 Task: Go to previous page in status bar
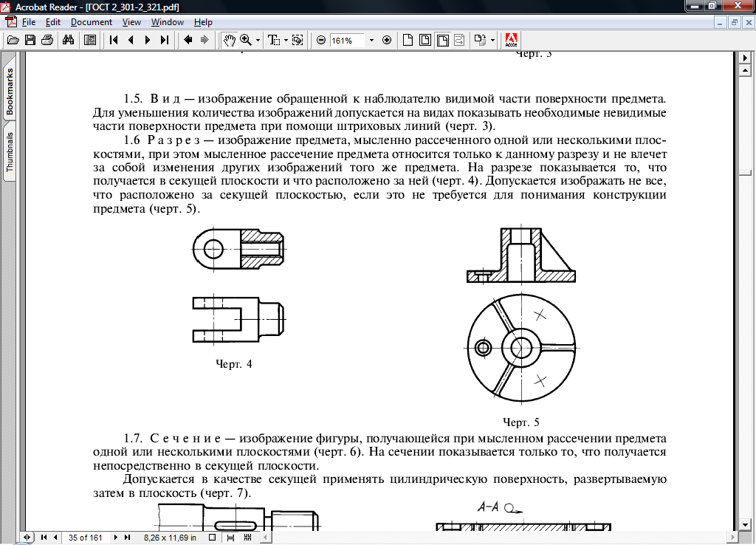click(x=55, y=538)
